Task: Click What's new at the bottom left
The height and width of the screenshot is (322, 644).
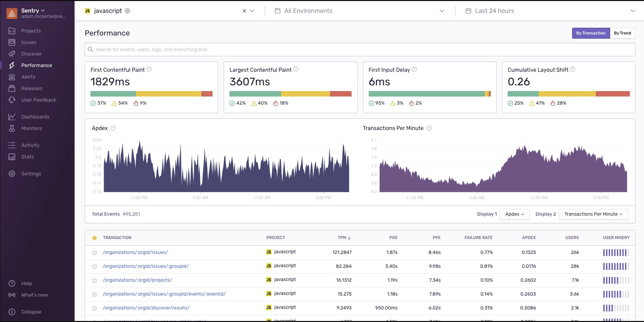Action: (x=34, y=295)
